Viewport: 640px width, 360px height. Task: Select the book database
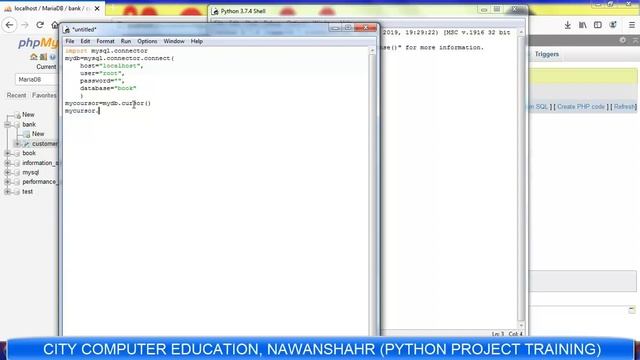point(29,153)
